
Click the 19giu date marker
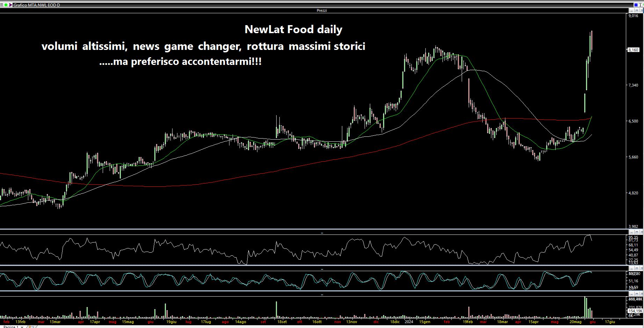pyautogui.click(x=171, y=322)
